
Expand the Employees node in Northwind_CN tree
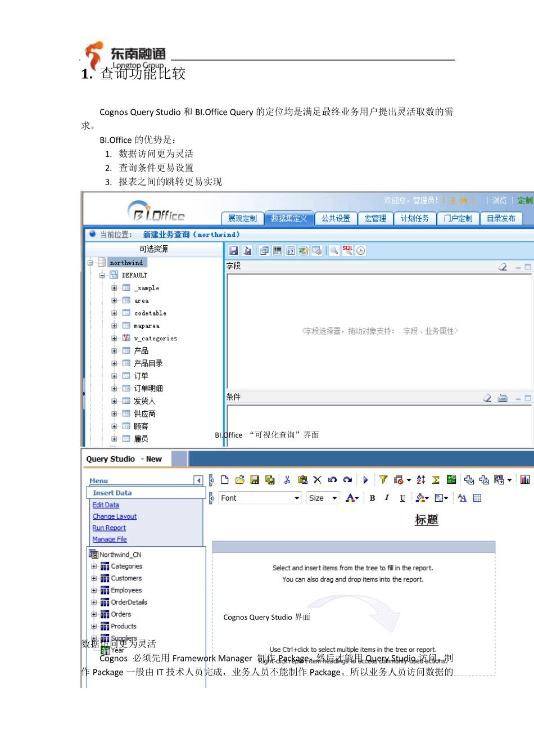point(94,591)
